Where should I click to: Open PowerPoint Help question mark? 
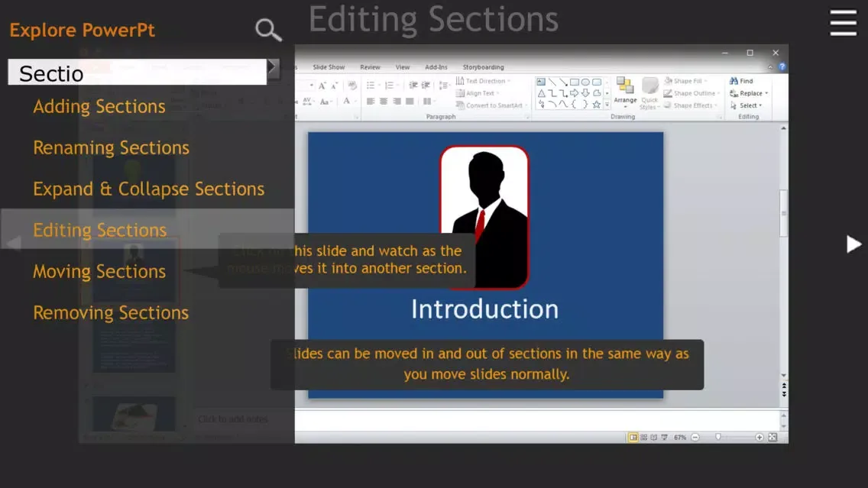782,67
